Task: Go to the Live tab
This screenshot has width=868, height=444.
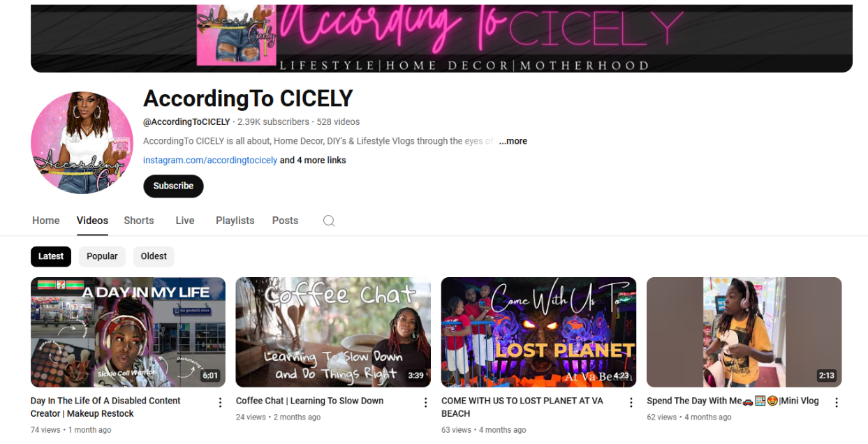Action: pos(185,221)
